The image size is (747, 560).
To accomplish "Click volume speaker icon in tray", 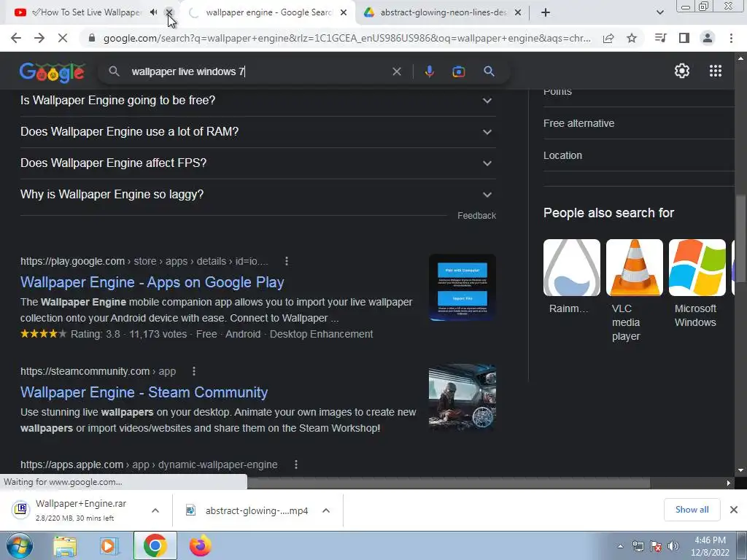I will [673, 546].
